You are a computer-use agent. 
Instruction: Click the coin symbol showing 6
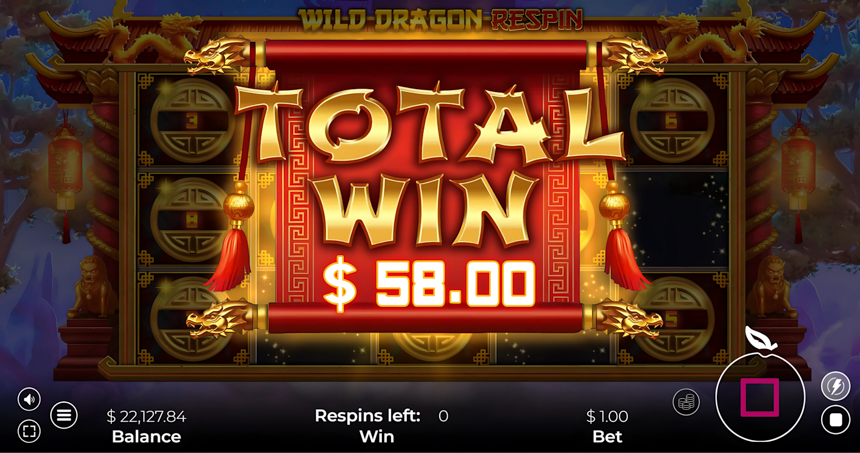click(x=672, y=121)
